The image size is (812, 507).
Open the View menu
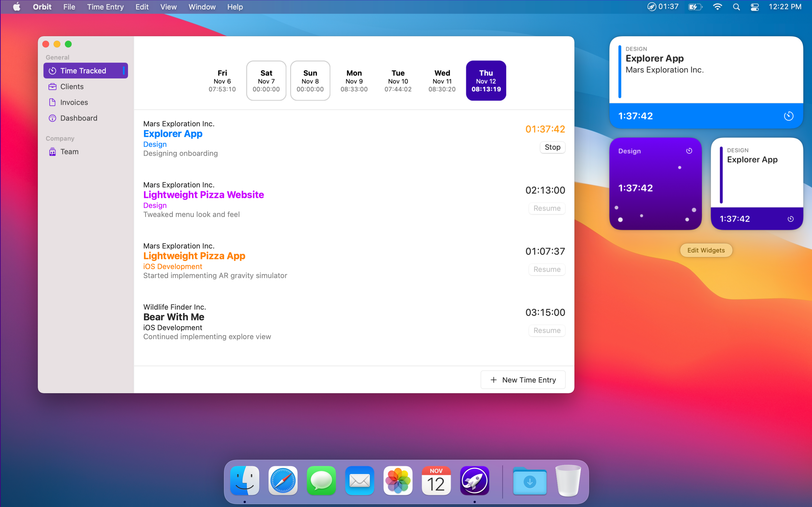[x=168, y=7]
